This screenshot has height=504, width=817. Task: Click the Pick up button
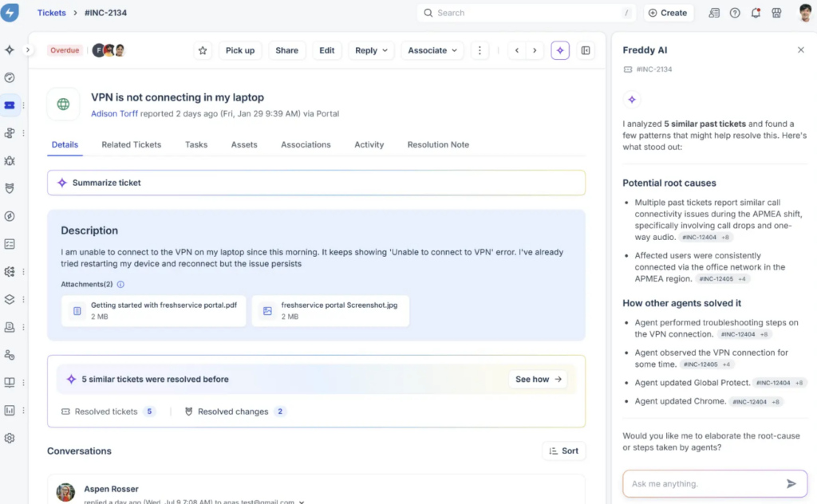pyautogui.click(x=240, y=50)
